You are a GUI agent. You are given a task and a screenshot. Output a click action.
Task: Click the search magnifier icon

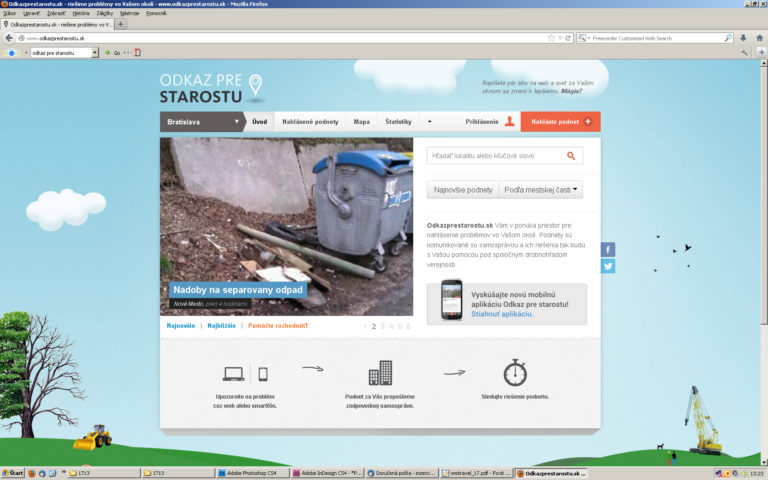point(571,156)
